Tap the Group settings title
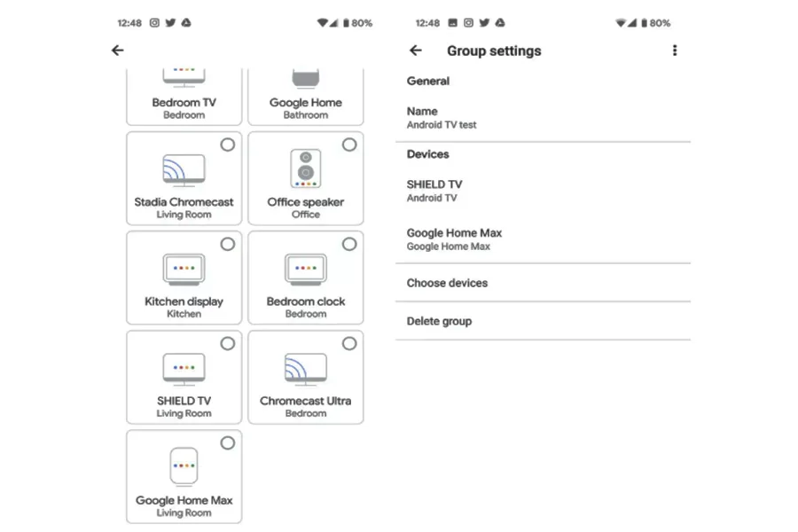Image resolution: width=798 pixels, height=532 pixels. pos(494,51)
